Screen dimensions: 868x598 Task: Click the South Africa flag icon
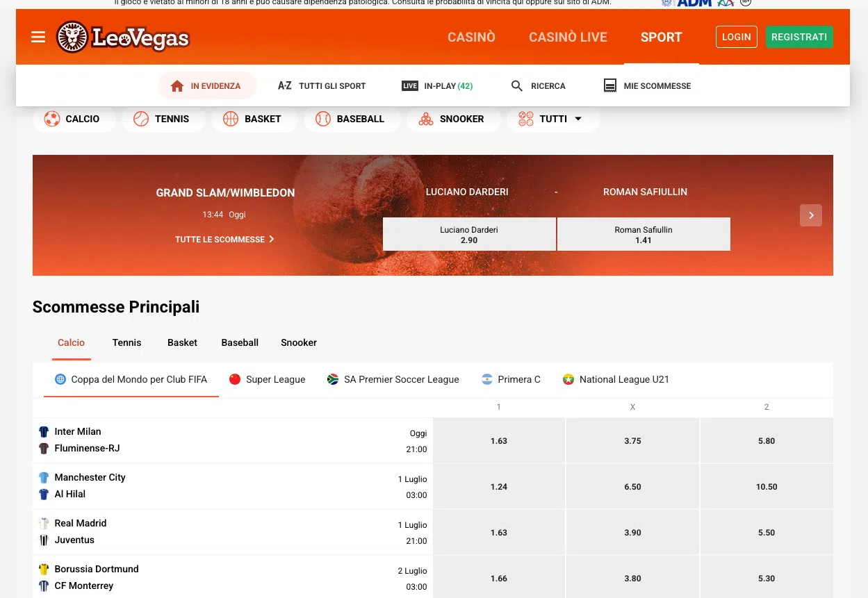(333, 379)
